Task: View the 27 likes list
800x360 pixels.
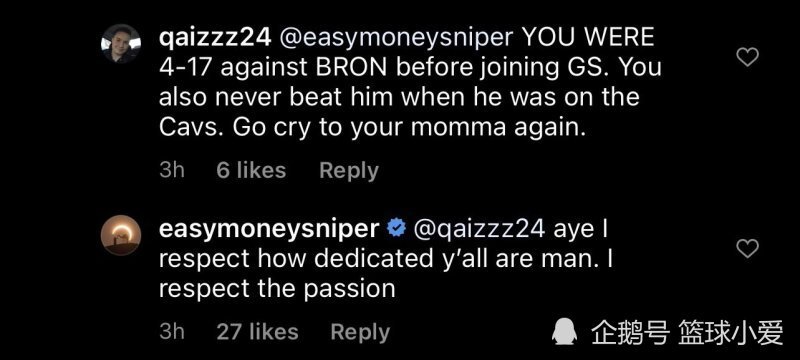Action: coord(257,332)
